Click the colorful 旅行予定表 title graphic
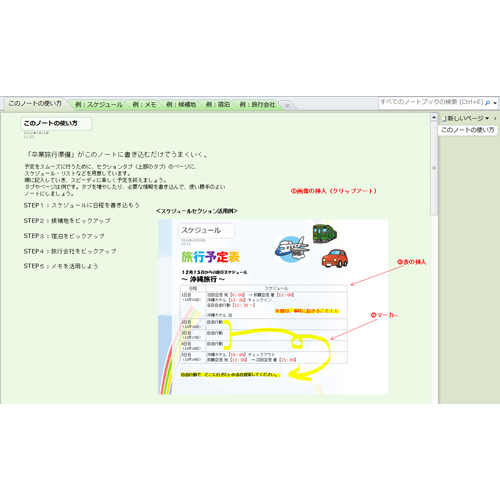The image size is (500, 500). pyautogui.click(x=210, y=257)
